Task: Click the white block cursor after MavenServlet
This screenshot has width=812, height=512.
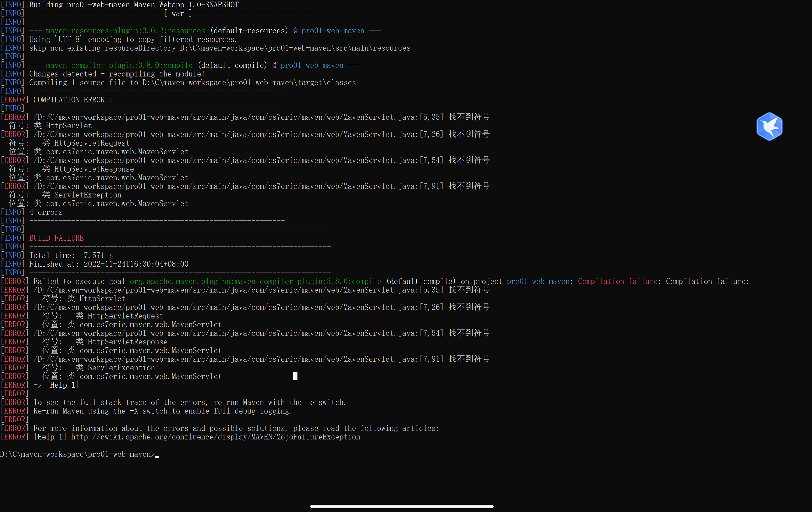Action: coord(295,376)
